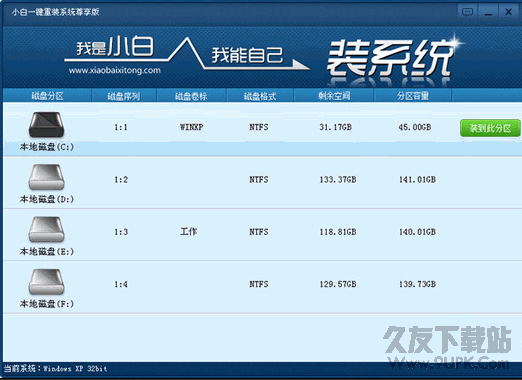Select the local disk F: drive icon
Viewport: 522px width, 380px height.
[x=46, y=282]
